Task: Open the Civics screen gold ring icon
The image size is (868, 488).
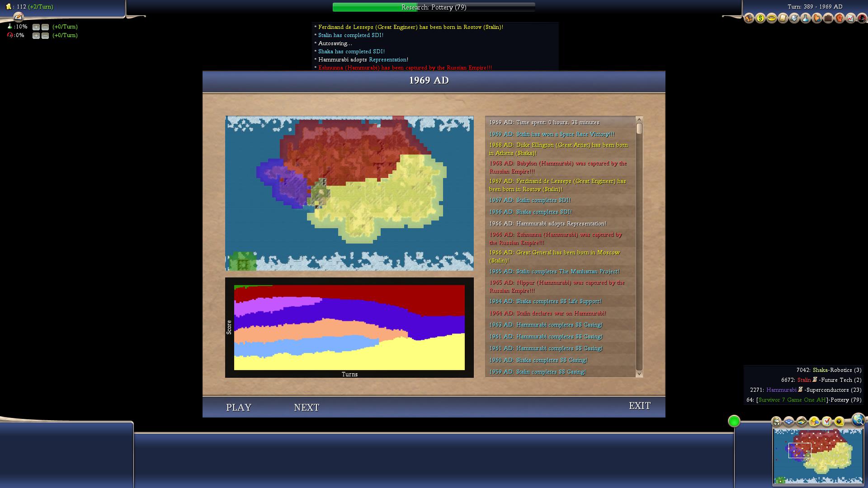Action: 772,18
